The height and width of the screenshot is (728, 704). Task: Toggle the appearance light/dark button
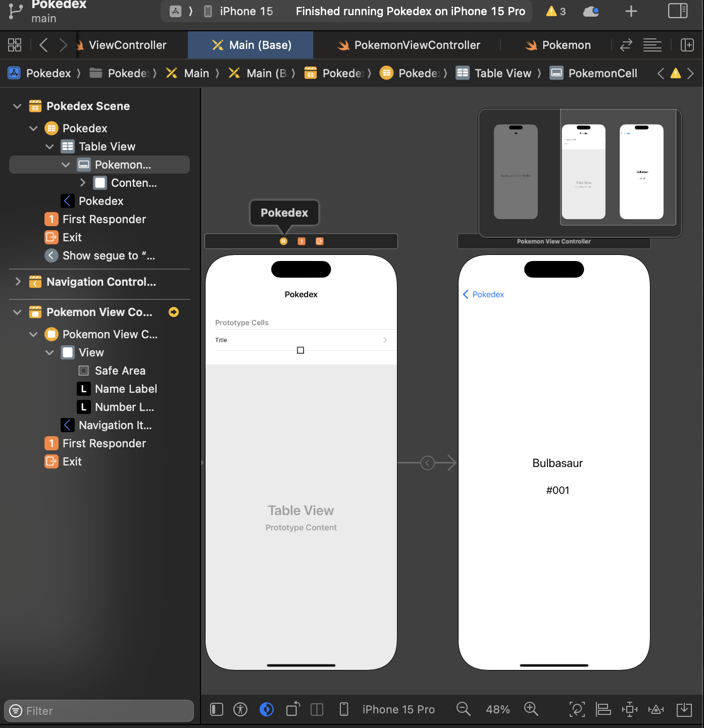click(267, 709)
